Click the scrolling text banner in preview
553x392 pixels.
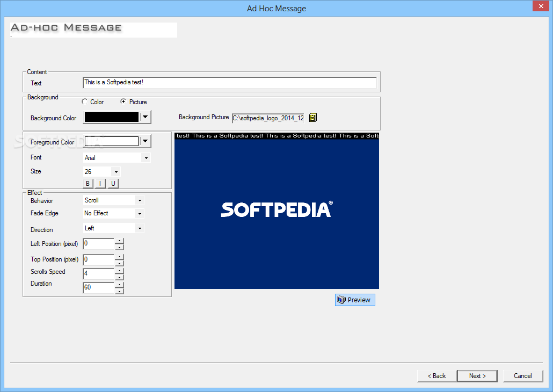[x=276, y=136]
